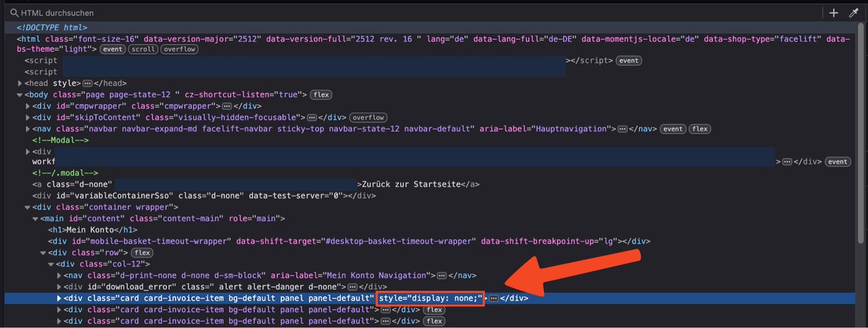
Task: Expand the 'Mein Konto Navigation' nav triangle
Action: click(x=59, y=275)
